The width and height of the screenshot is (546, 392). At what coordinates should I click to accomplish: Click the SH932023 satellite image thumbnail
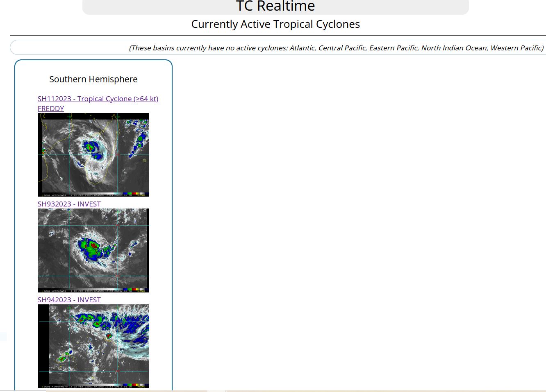point(93,250)
